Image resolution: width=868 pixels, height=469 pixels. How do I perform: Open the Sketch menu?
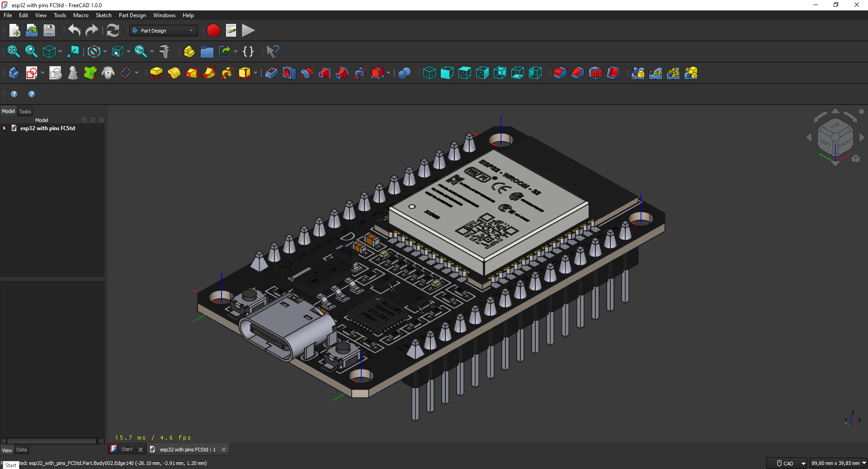(104, 15)
